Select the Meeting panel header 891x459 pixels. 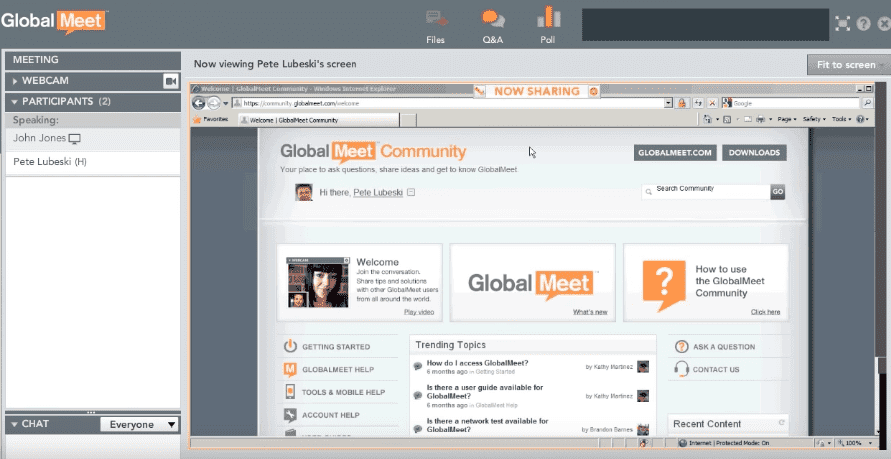click(91, 60)
